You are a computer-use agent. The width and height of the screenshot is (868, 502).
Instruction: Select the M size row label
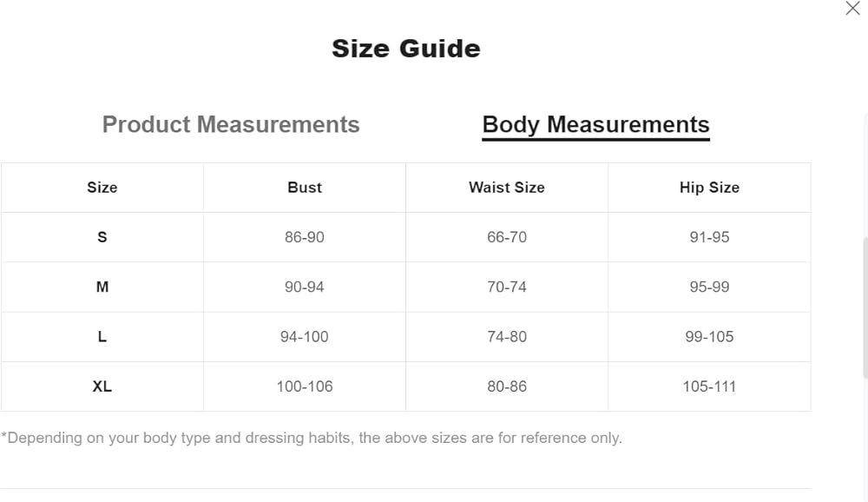point(102,287)
